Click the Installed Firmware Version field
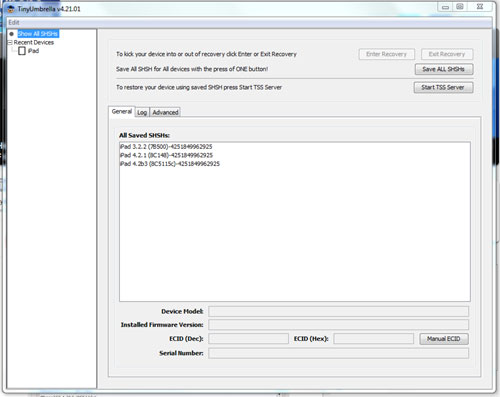The width and height of the screenshot is (500, 397). [x=338, y=325]
